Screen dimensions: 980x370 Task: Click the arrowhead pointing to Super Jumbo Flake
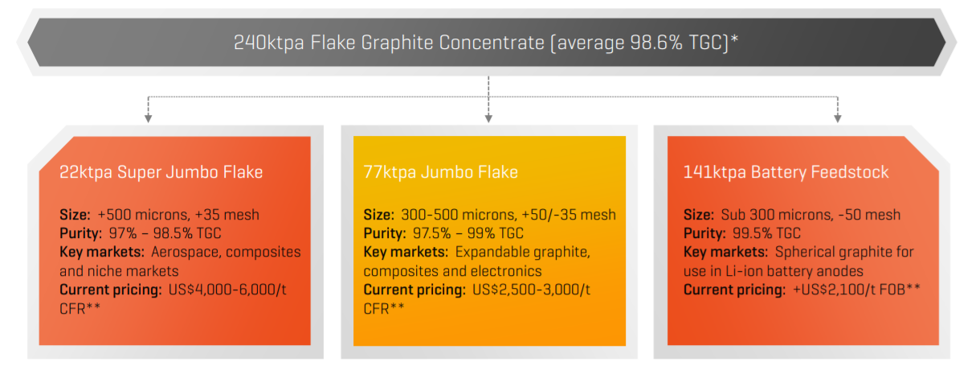(x=148, y=117)
